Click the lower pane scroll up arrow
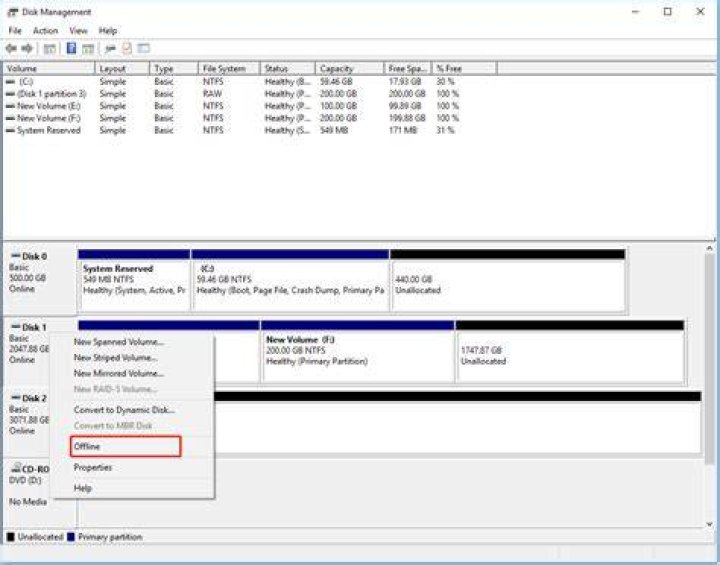 [709, 249]
